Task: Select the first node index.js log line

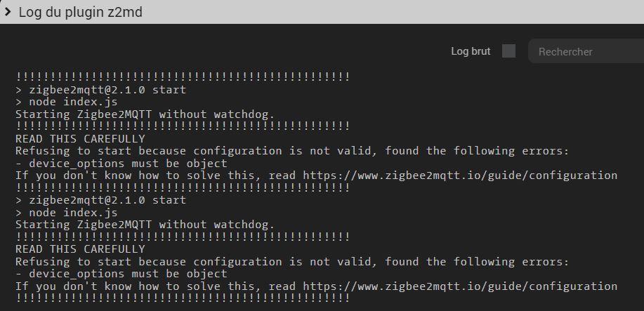Action: pyautogui.click(x=67, y=102)
